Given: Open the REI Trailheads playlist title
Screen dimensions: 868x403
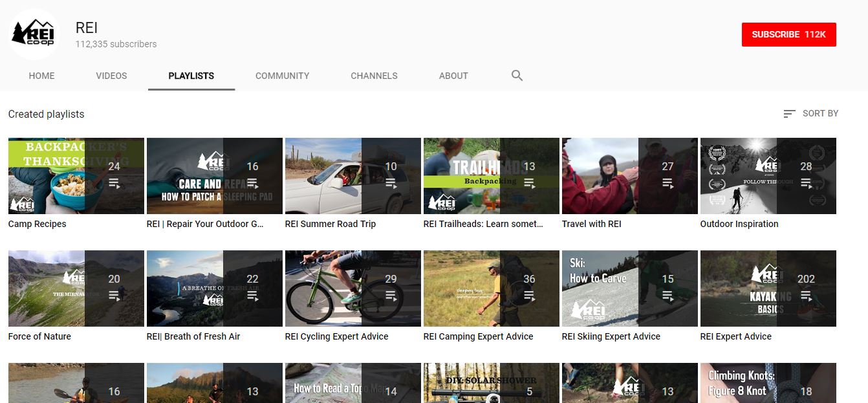Looking at the screenshot, I should point(483,224).
